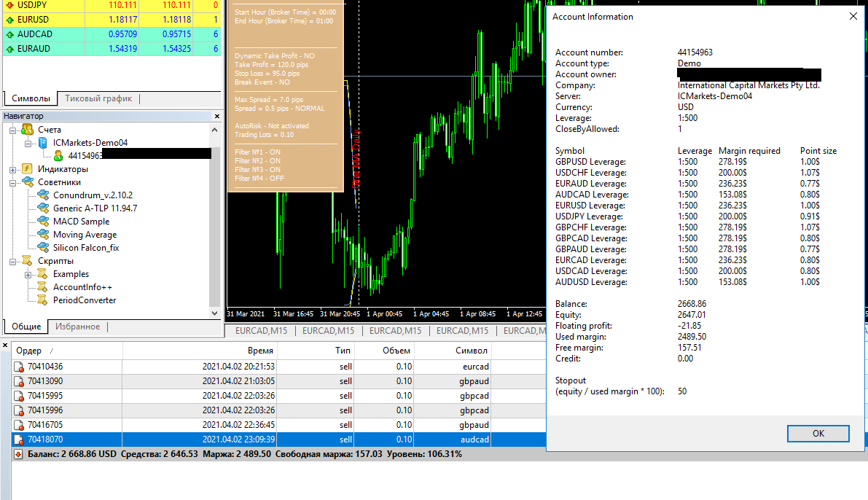Viewport: 868px width, 500px height.
Task: Collapse the Скрипты tree node
Action: [x=12, y=262]
